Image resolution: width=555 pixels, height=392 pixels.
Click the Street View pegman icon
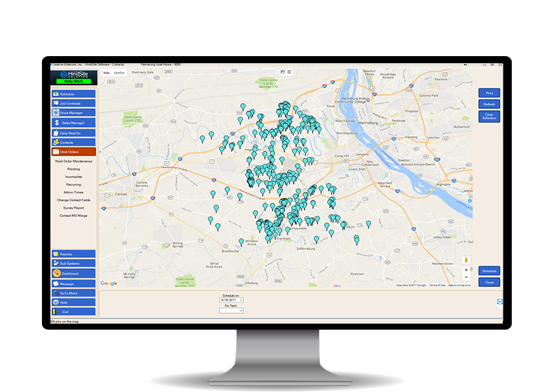point(466,260)
